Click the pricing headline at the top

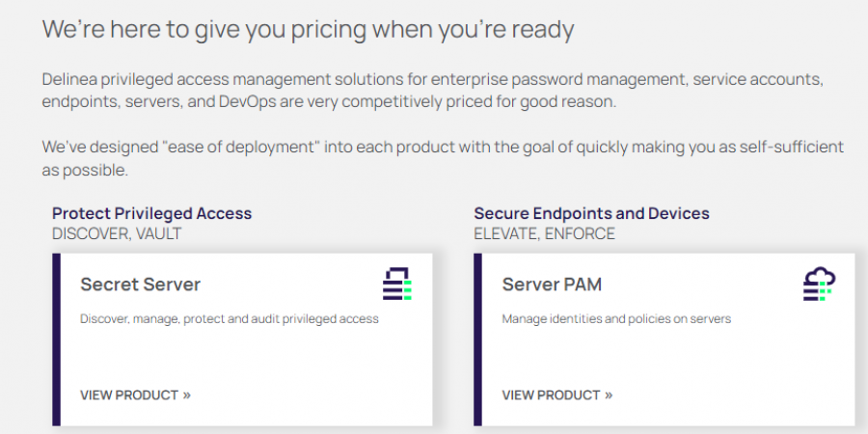[308, 29]
